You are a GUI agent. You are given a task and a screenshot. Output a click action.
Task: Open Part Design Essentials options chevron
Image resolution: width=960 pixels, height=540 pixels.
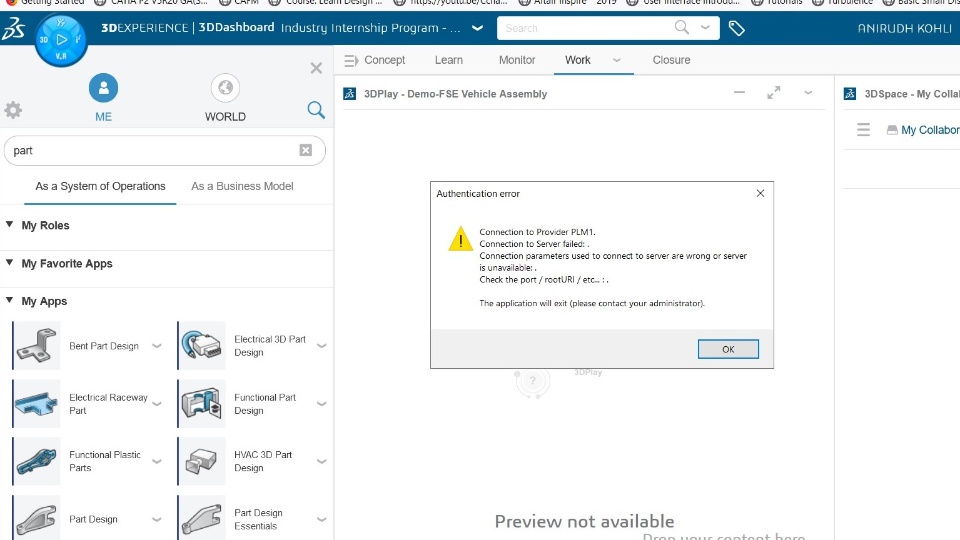(321, 519)
